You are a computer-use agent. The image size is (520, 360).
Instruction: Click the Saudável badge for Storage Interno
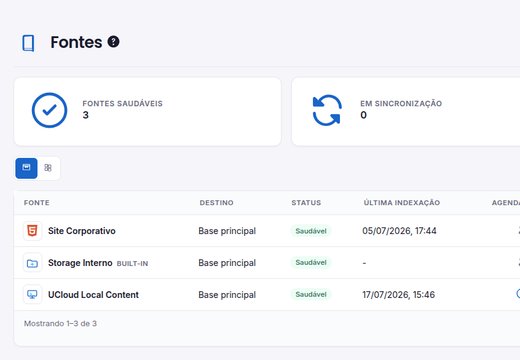(x=311, y=262)
